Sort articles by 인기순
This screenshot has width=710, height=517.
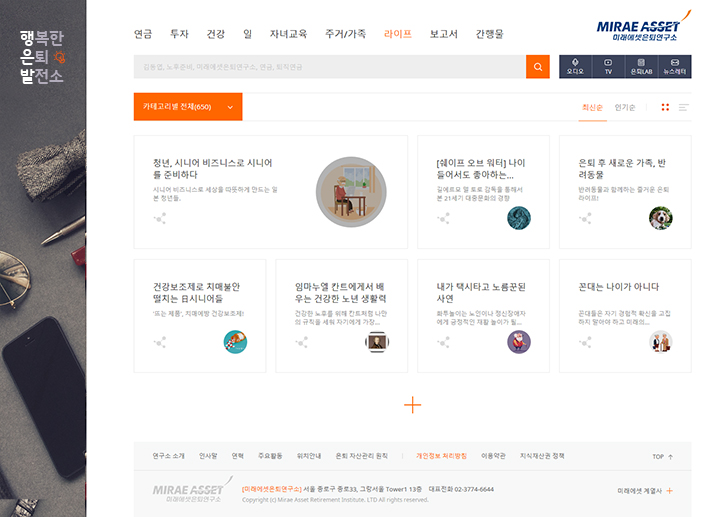(625, 107)
